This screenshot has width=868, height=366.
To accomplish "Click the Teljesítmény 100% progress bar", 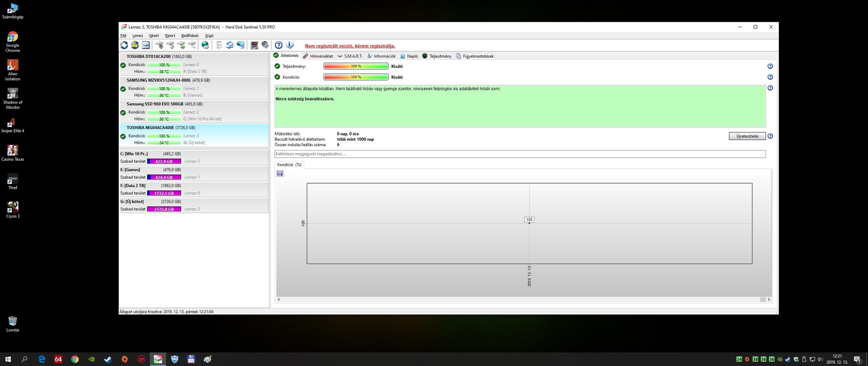I will (x=356, y=66).
